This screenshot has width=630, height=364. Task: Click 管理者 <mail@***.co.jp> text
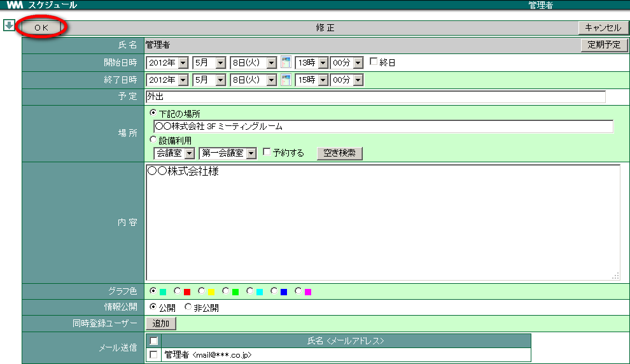pyautogui.click(x=208, y=355)
